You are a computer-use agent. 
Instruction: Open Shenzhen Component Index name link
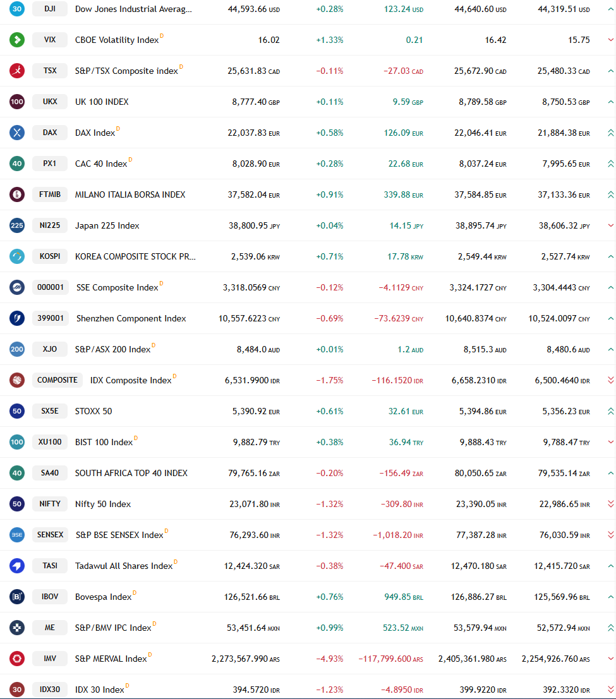coord(131,318)
